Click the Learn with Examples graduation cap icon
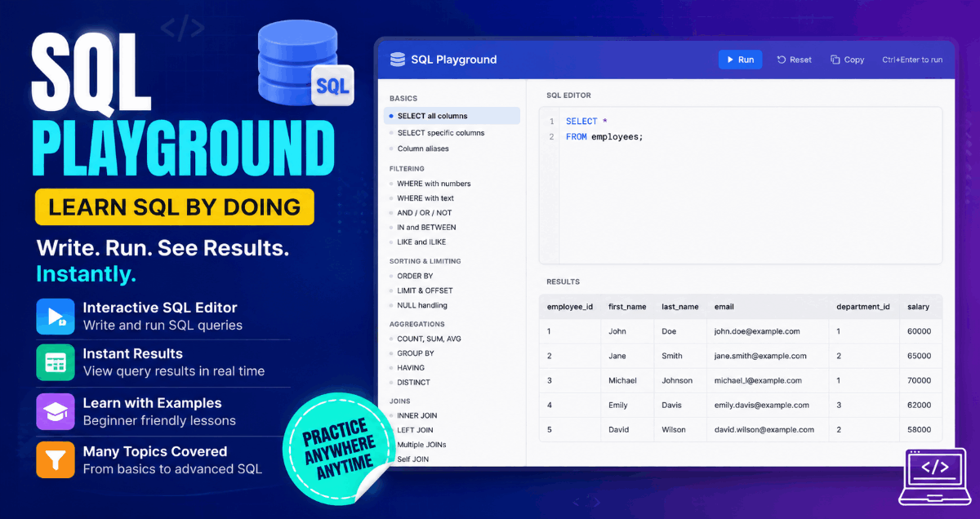Image resolution: width=980 pixels, height=519 pixels. (x=56, y=411)
